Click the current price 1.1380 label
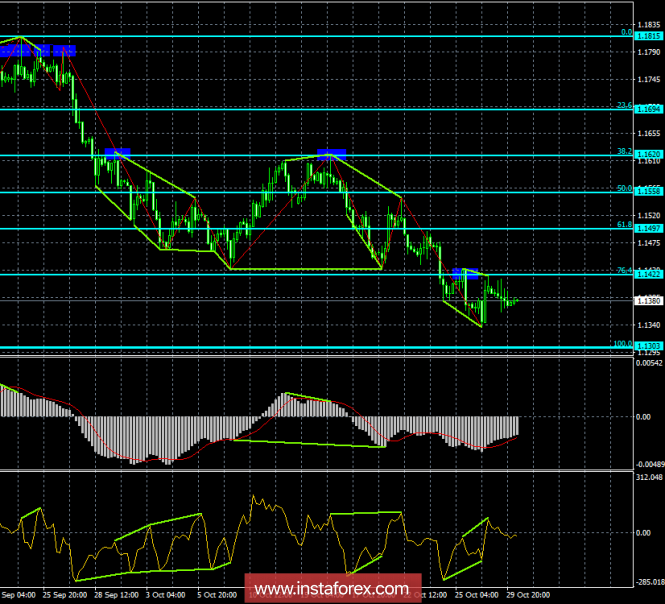Image resolution: width=665 pixels, height=604 pixels. 646,299
